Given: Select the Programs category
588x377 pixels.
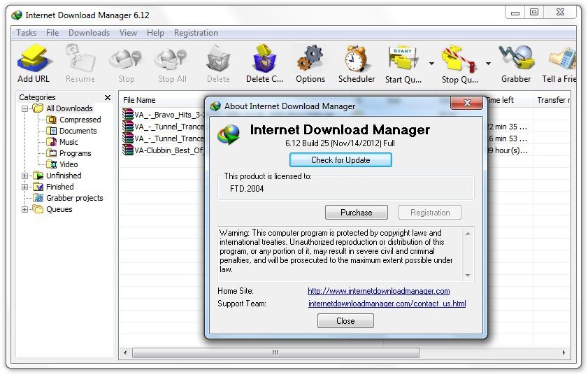Looking at the screenshot, I should click(75, 153).
